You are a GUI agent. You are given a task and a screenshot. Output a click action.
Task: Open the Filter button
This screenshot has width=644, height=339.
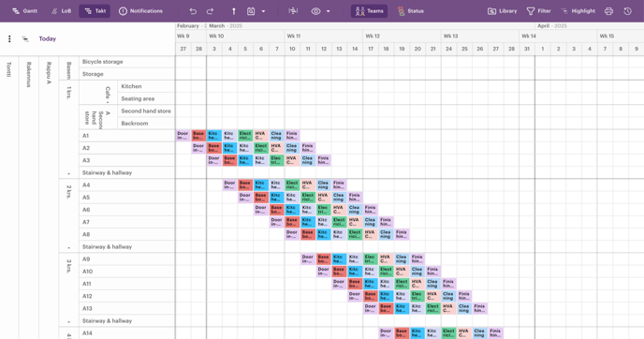coord(538,11)
